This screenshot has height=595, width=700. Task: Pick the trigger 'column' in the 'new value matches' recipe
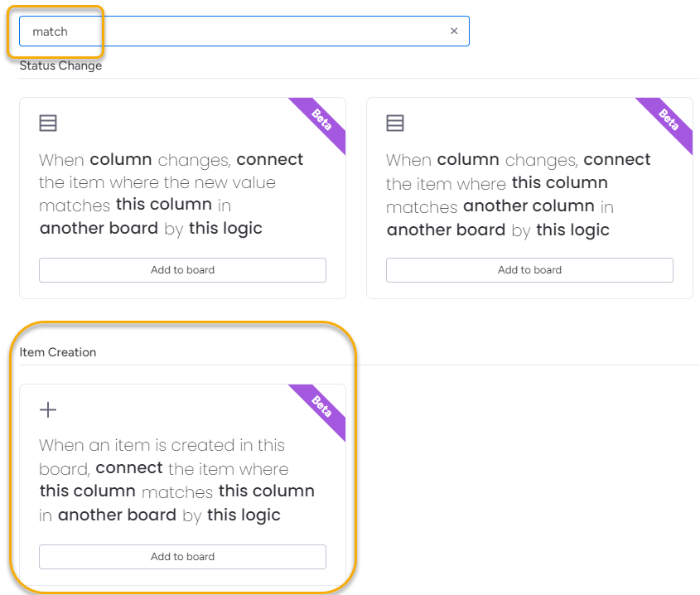pos(121,159)
